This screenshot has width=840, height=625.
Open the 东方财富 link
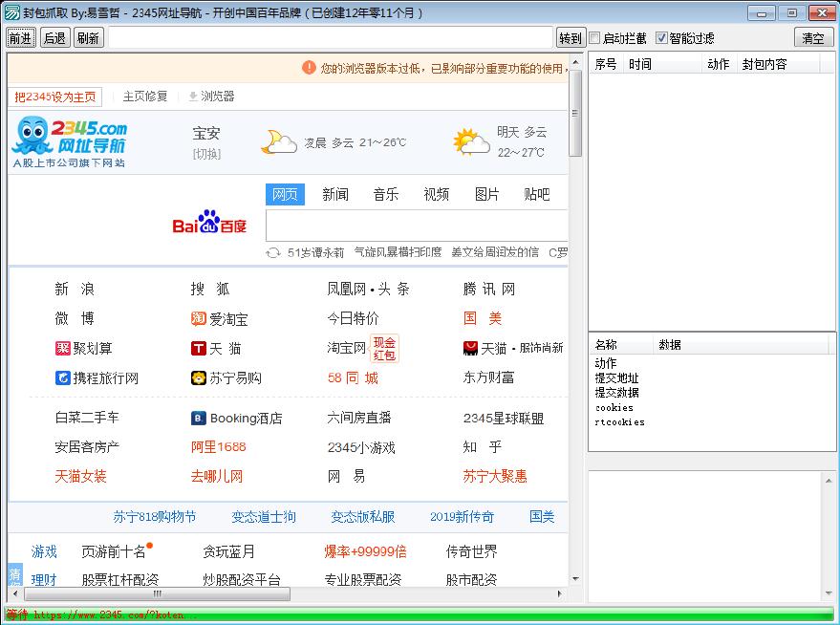pos(488,378)
